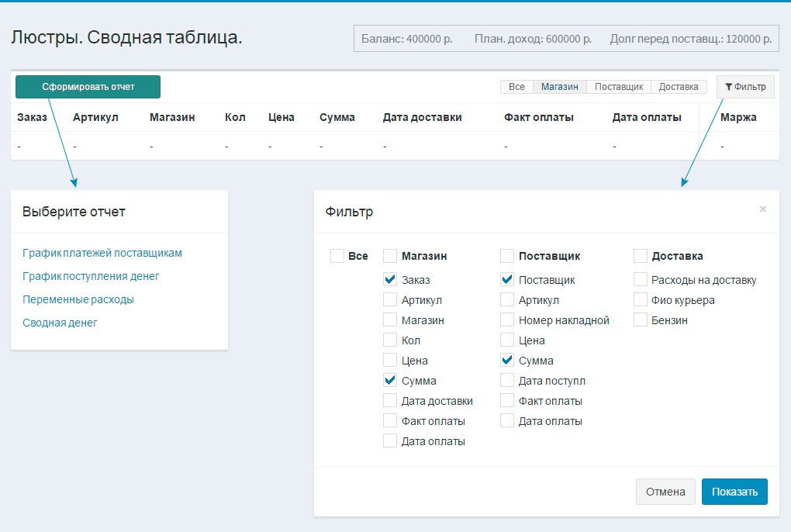Screen dimensions: 791x532
Task: Click the Цена column header in table
Action: click(x=281, y=118)
